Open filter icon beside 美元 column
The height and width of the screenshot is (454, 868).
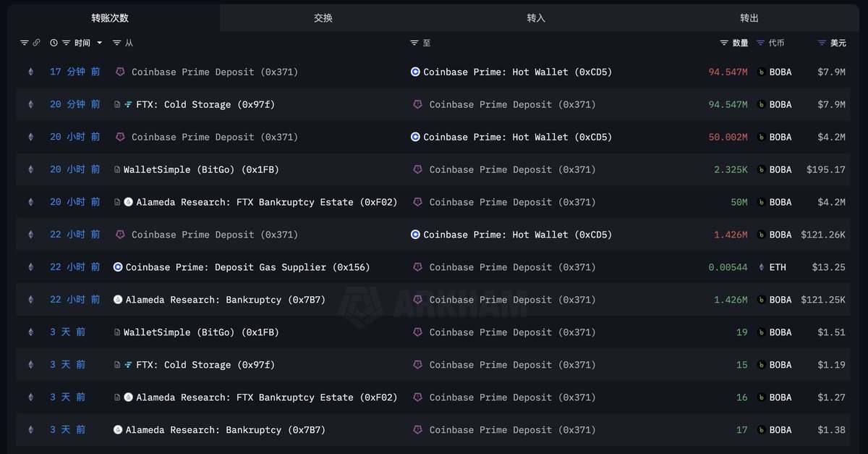click(822, 43)
